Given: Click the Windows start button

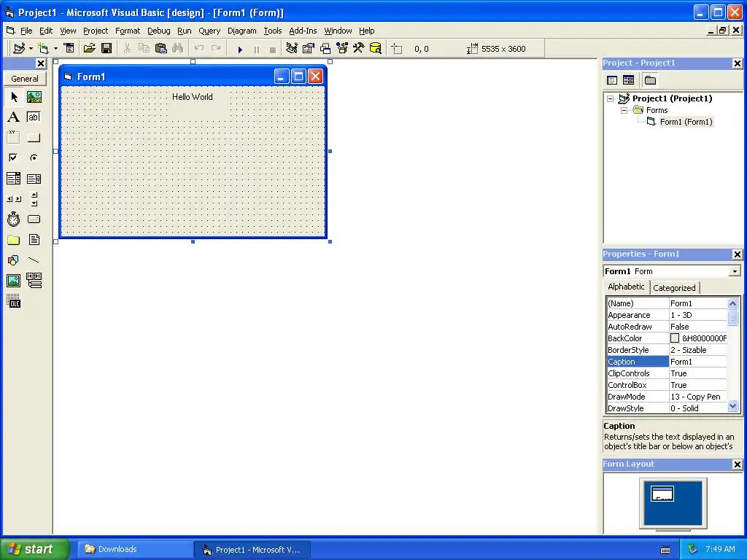Looking at the screenshot, I should 34,549.
